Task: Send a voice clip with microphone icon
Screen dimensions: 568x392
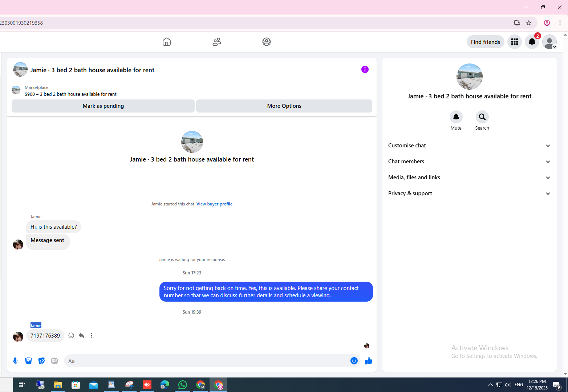Action: pyautogui.click(x=15, y=361)
